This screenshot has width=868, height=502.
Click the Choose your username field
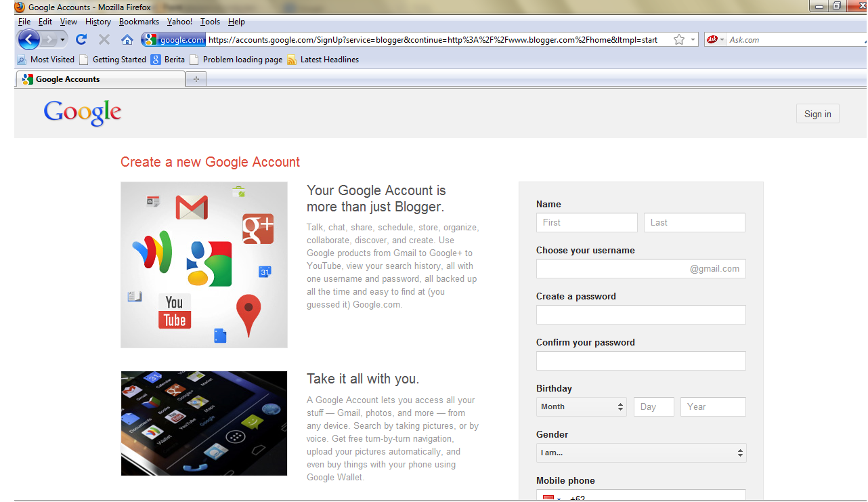click(641, 268)
